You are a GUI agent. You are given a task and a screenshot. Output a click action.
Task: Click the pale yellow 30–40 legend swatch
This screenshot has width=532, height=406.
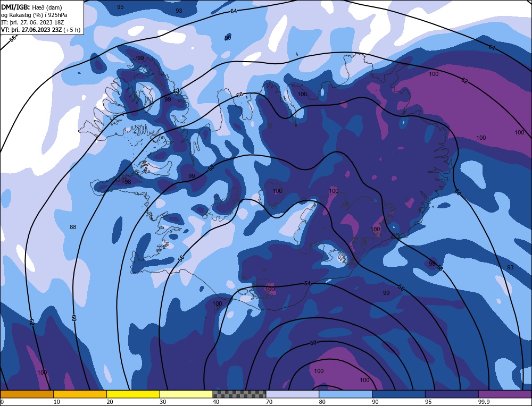186,394
